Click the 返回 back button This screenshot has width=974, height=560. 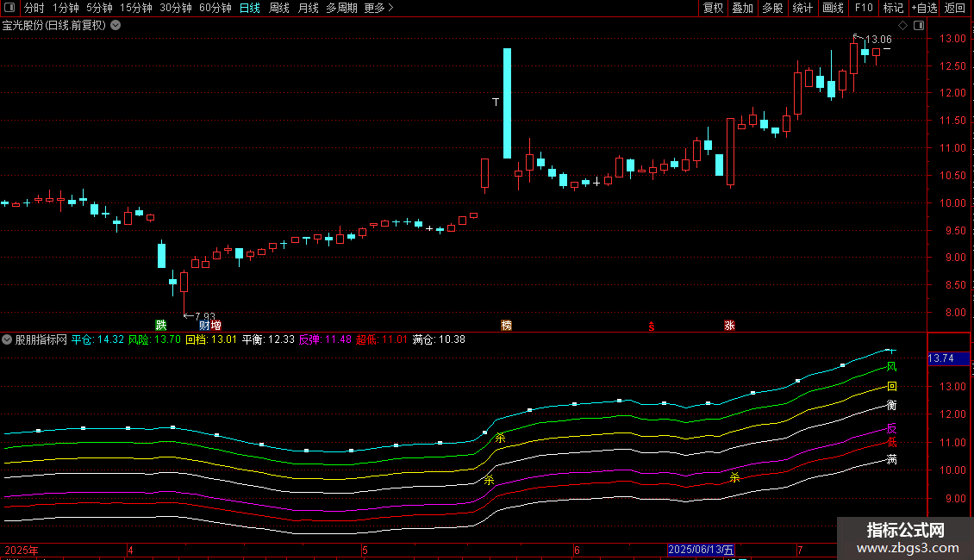955,8
